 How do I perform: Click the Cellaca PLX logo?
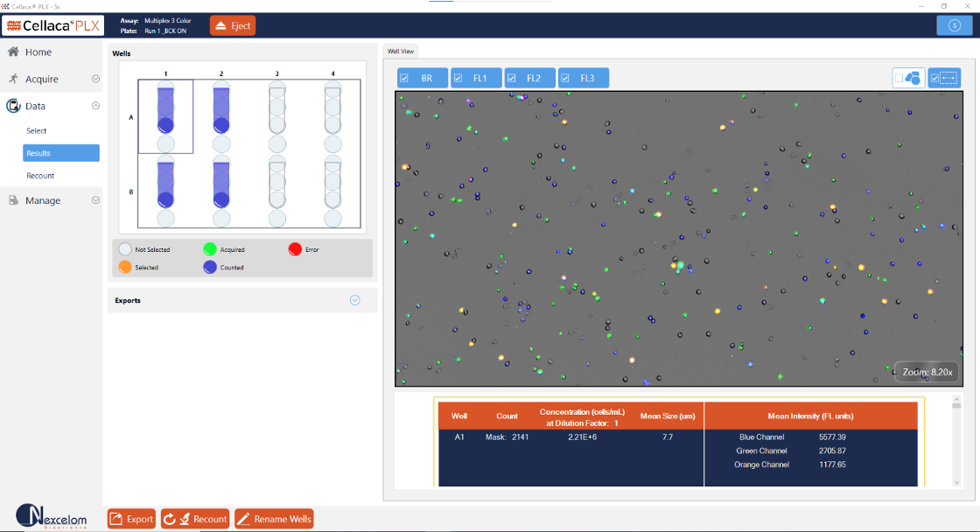[x=52, y=25]
